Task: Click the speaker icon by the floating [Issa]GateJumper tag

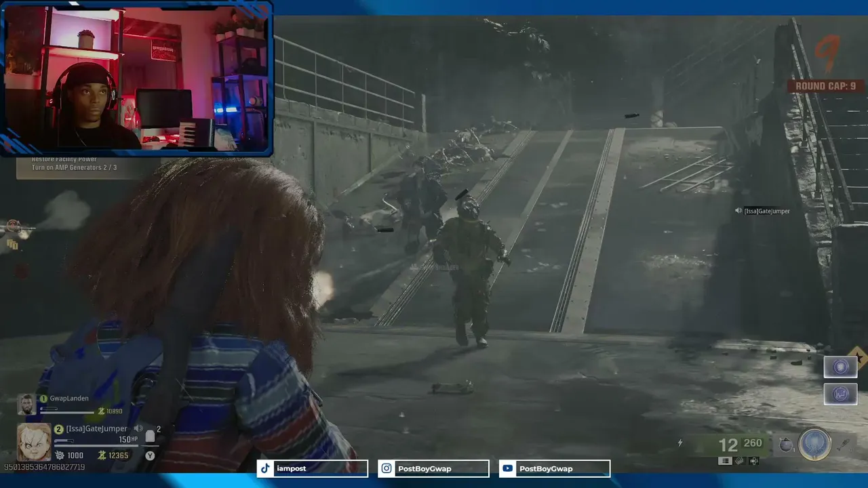Action: tap(738, 211)
